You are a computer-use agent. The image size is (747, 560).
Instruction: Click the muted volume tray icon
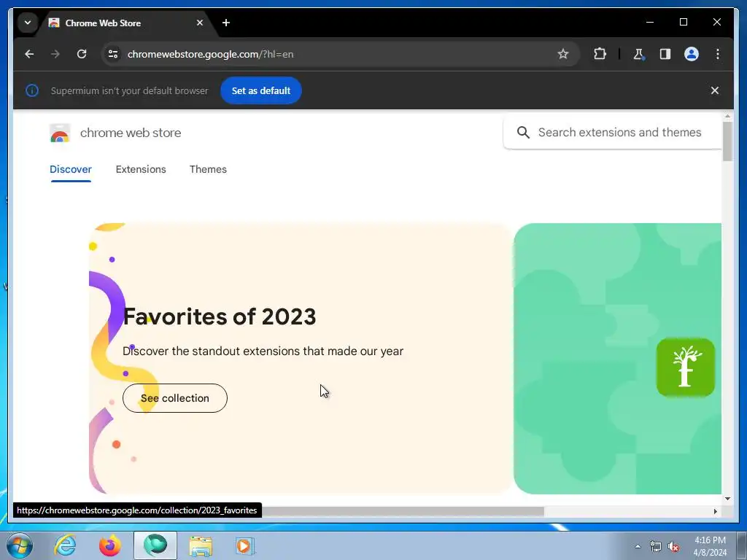[x=673, y=547]
